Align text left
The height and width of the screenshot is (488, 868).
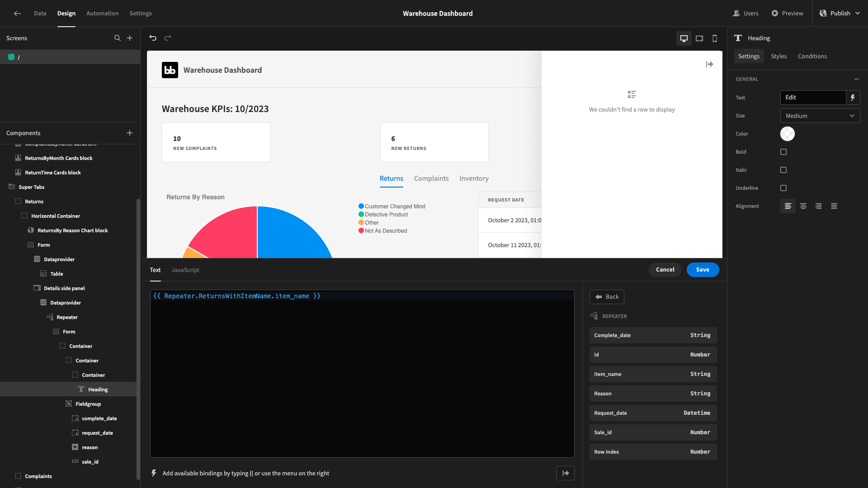coord(788,206)
